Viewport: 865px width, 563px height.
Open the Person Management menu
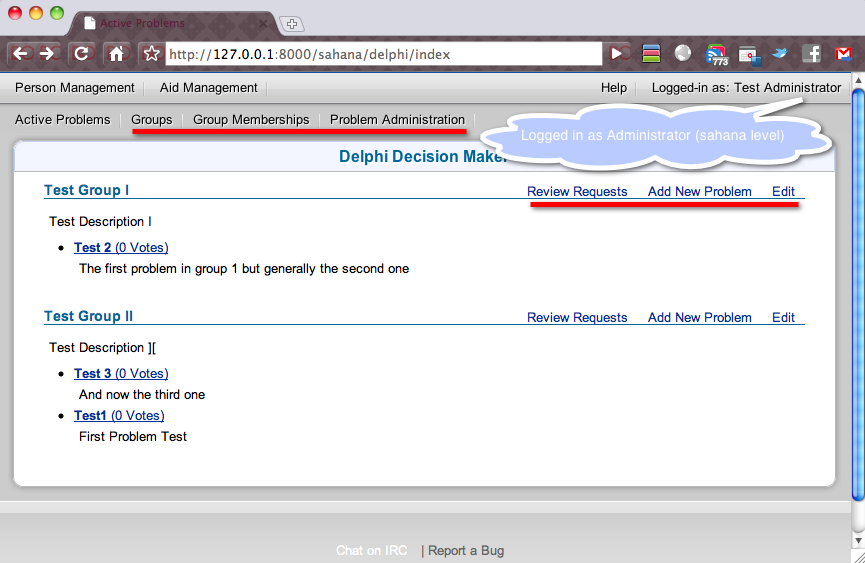pos(75,88)
